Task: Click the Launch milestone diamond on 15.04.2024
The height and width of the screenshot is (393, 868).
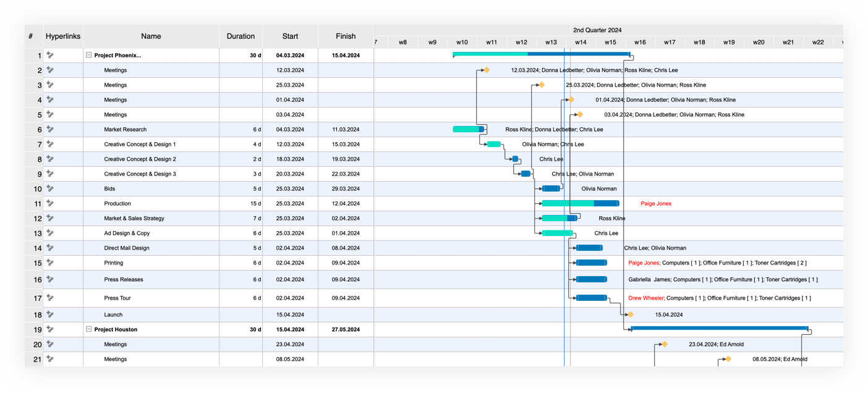Action: coord(631,315)
